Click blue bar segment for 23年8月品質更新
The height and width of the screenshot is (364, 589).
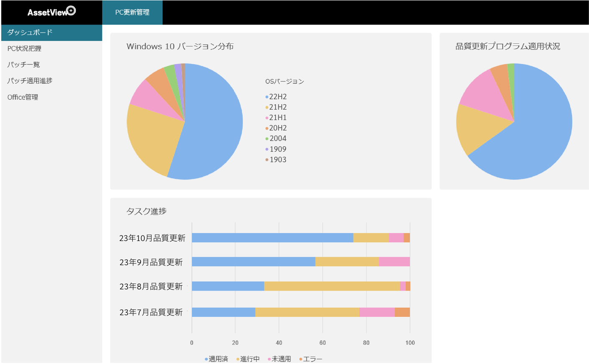point(228,286)
